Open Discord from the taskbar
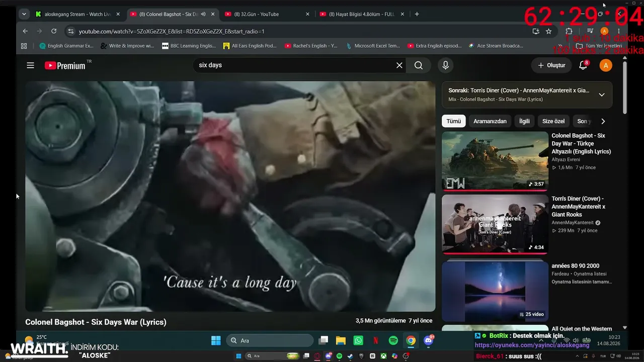The width and height of the screenshot is (644, 362). pyautogui.click(x=429, y=340)
